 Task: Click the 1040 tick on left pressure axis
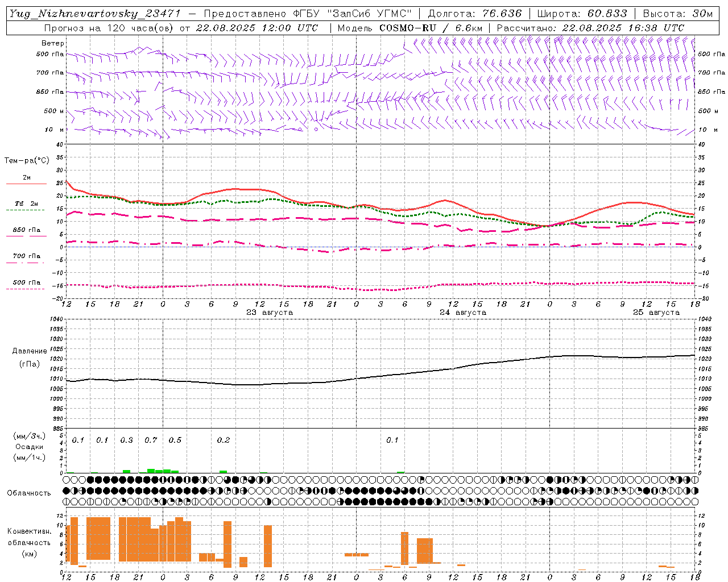tap(55, 319)
